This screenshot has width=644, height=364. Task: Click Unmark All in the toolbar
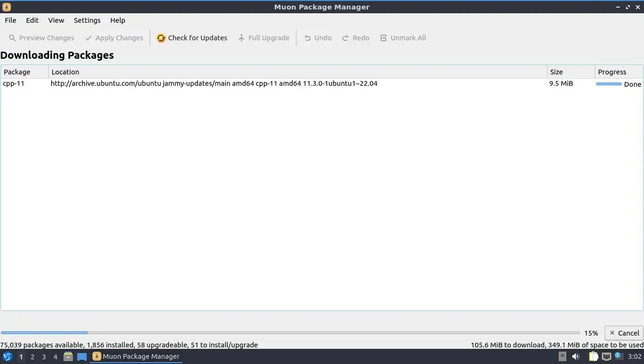[403, 38]
